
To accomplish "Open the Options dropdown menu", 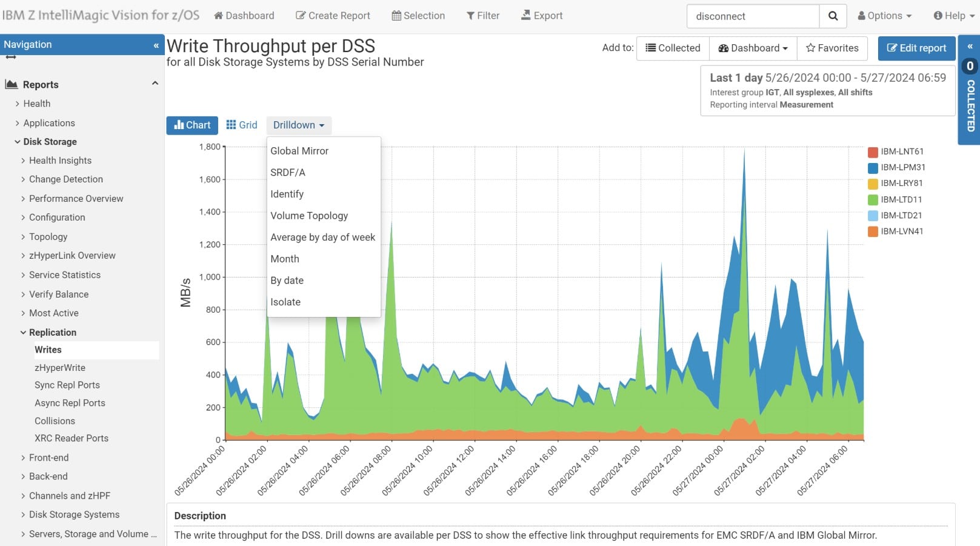I will [x=884, y=16].
